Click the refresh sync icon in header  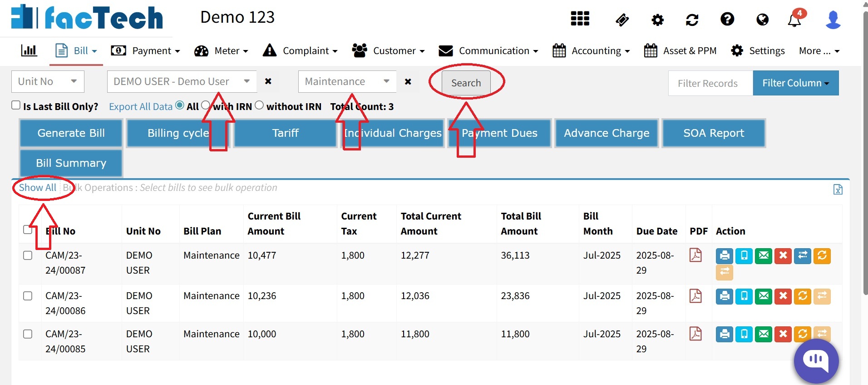click(x=692, y=20)
